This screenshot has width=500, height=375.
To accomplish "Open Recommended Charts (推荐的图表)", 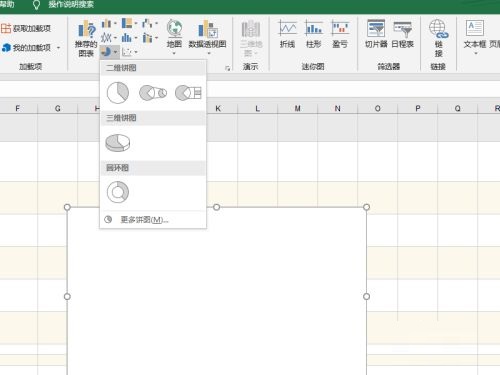I will [x=86, y=38].
